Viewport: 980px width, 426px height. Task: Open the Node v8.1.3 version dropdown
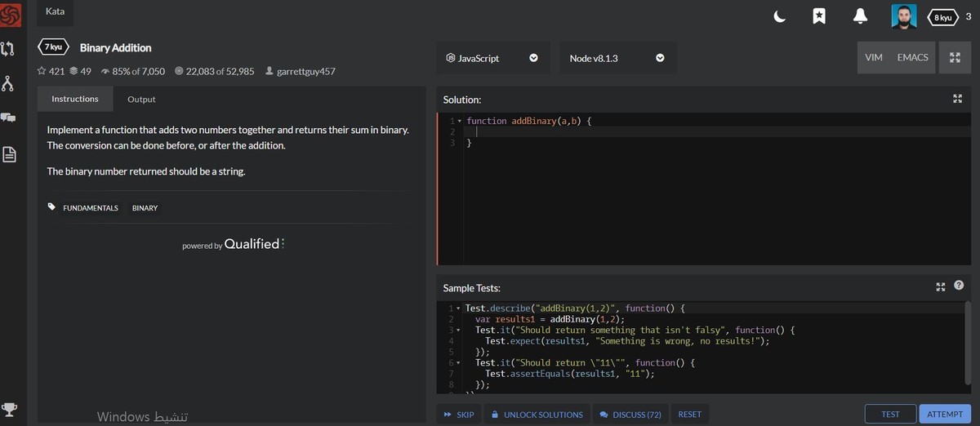tap(617, 59)
